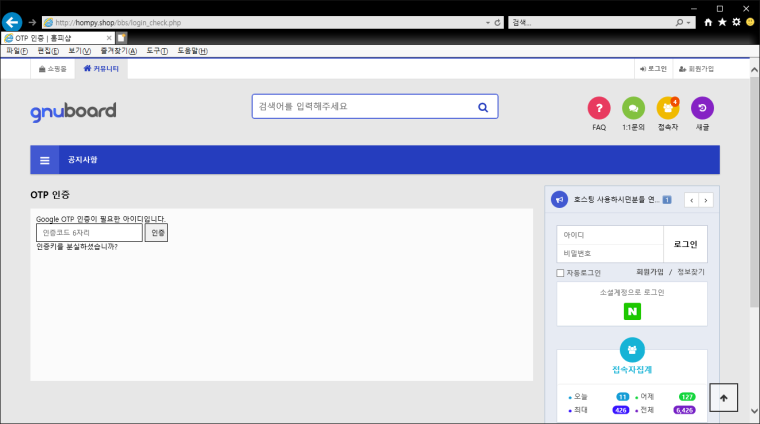Viewport: 760px width, 424px height.
Task: Click the FAQ question mark icon
Action: coord(599,108)
